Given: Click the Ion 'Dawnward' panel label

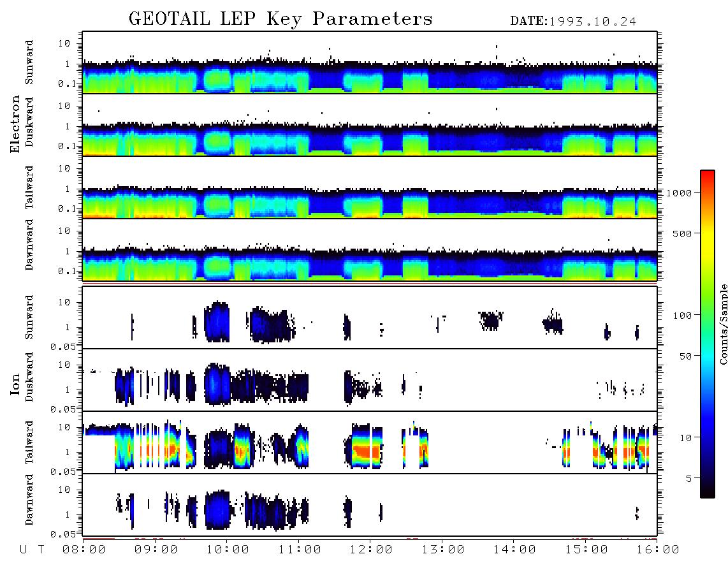Looking at the screenshot, I should click(x=29, y=500).
